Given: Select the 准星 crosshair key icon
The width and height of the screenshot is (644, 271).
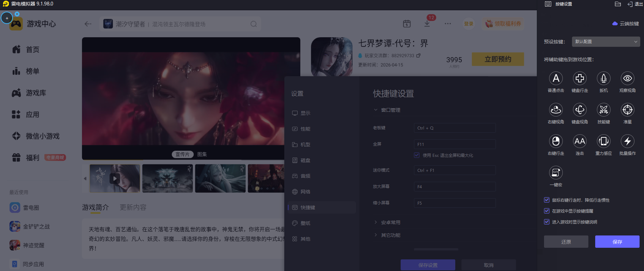Looking at the screenshot, I should coord(627,110).
